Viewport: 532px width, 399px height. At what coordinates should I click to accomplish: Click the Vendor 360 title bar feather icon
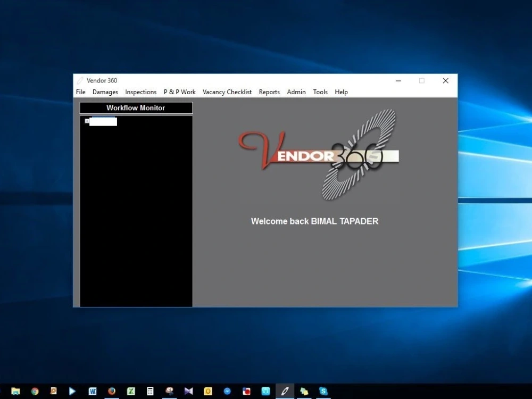[80, 80]
